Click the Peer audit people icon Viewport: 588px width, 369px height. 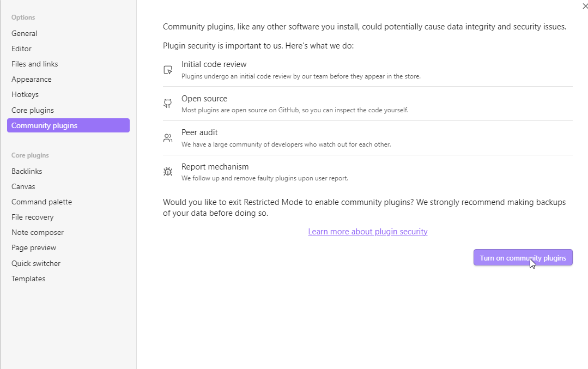tap(168, 138)
